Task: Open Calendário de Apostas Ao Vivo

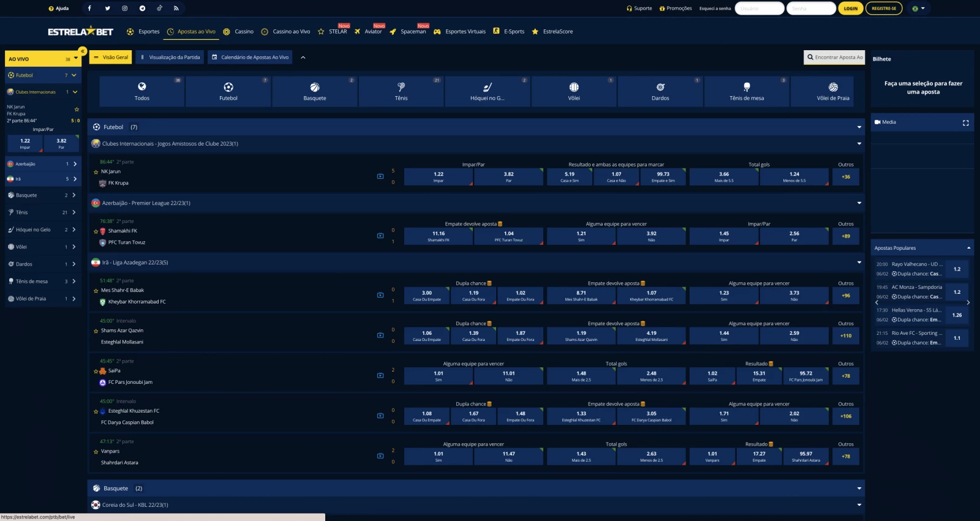Action: click(250, 57)
